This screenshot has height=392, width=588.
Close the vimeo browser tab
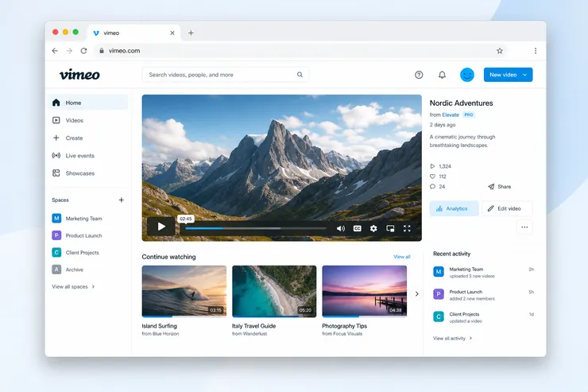(172, 33)
